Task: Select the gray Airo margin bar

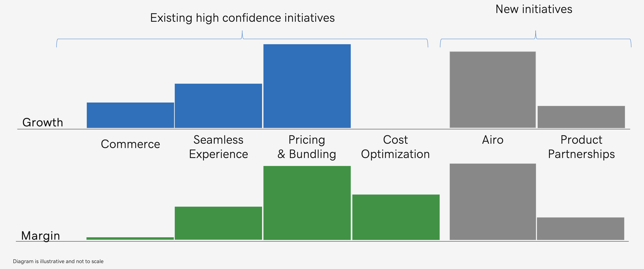Action: coord(493,201)
